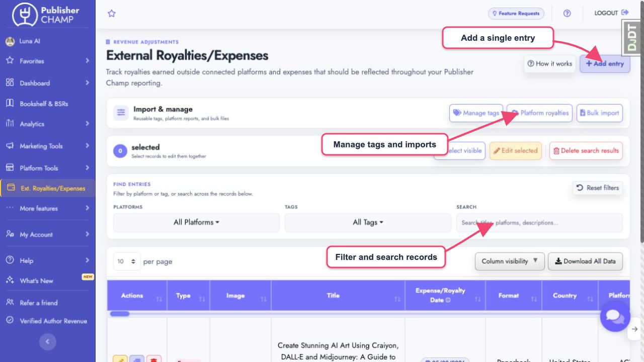Expand the Favorites submenu chevron
The image size is (644, 362).
[x=88, y=61]
